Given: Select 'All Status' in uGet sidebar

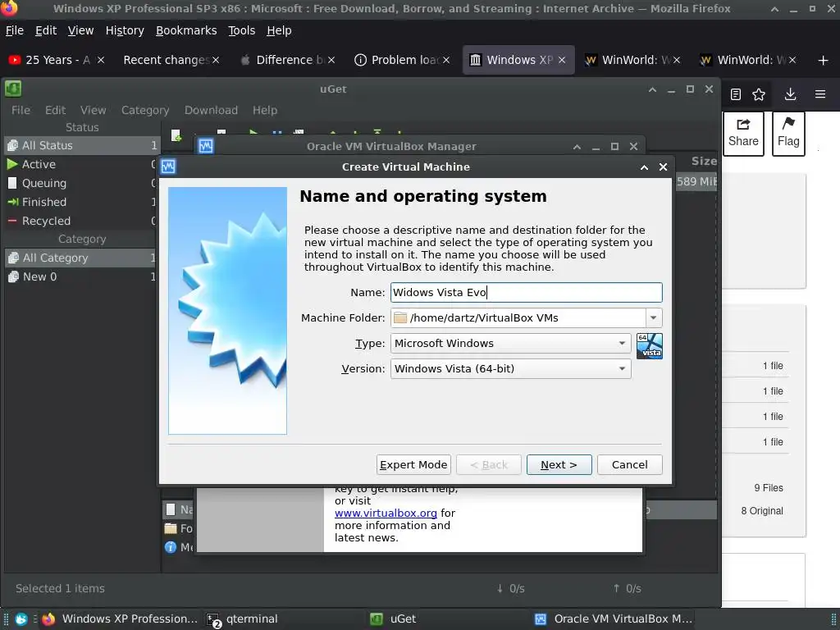Looking at the screenshot, I should [x=82, y=145].
